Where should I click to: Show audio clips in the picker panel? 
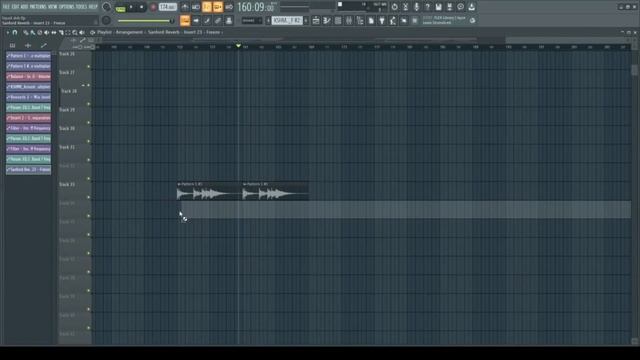[x=28, y=45]
